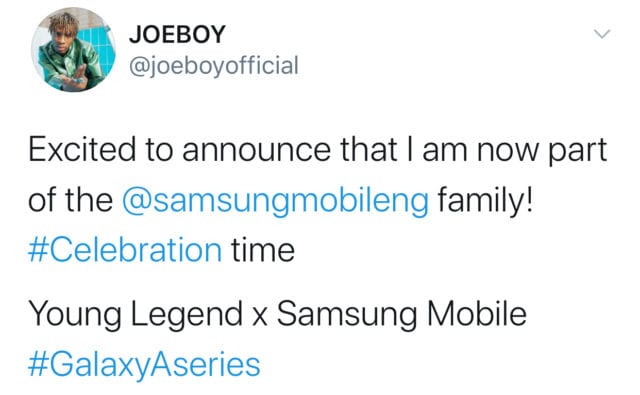Open JOEBOY's circular profile picture
The image size is (640, 395).
click(x=73, y=50)
